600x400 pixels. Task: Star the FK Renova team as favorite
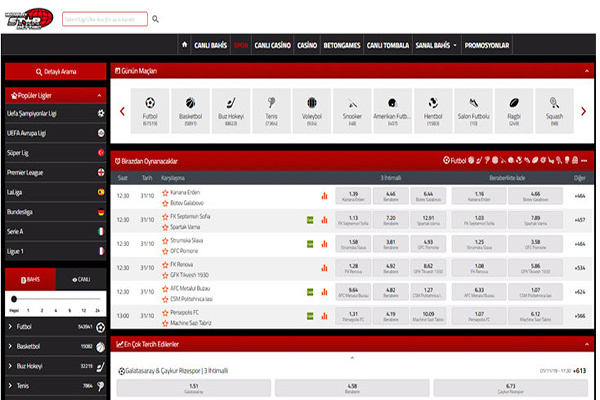(165, 264)
